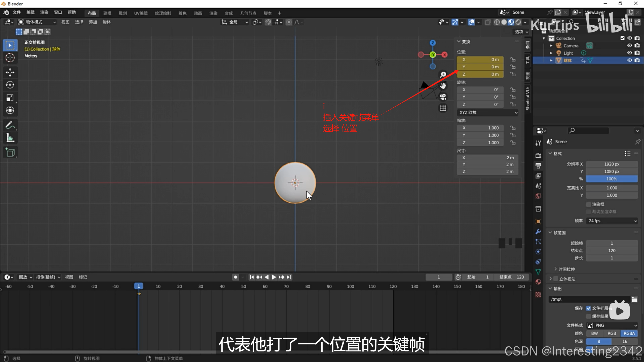The height and width of the screenshot is (362, 644).
Task: Open the 24 fps frame rate dropdown
Action: [612, 221]
